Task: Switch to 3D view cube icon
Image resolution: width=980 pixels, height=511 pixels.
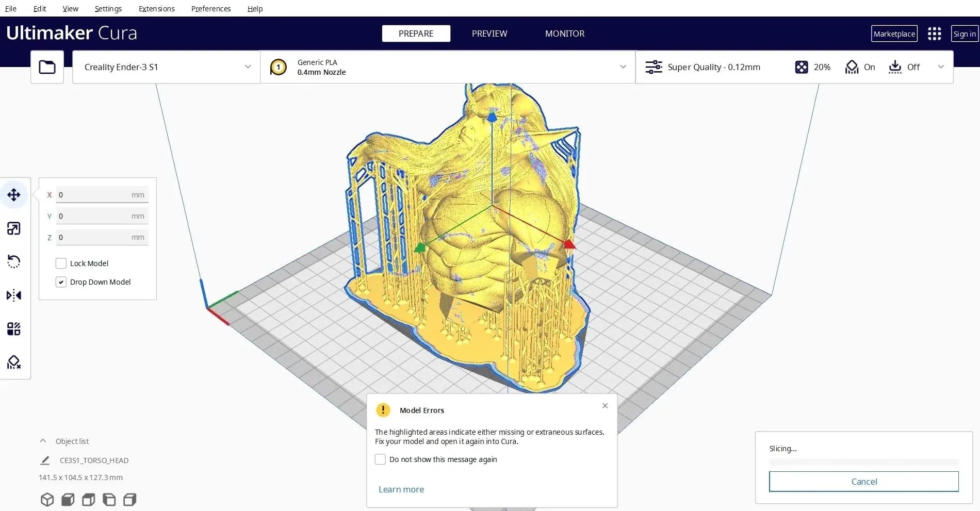Action: coord(47,500)
